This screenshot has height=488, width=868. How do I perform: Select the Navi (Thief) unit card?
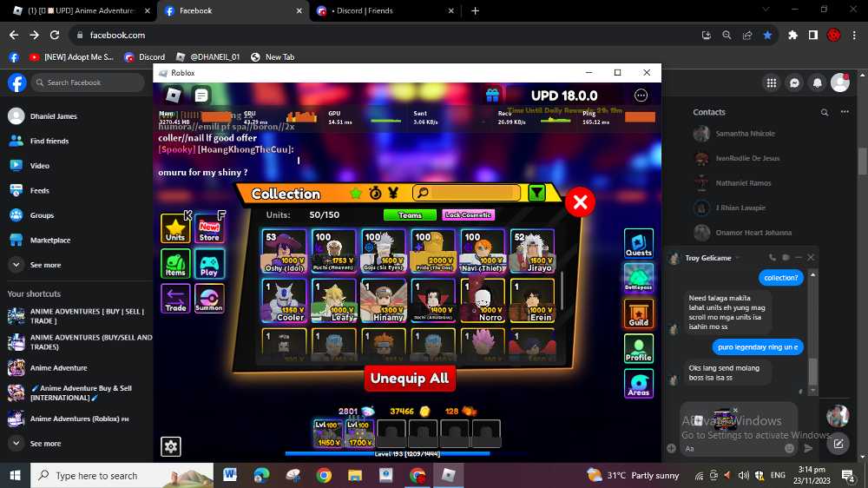[483, 251]
